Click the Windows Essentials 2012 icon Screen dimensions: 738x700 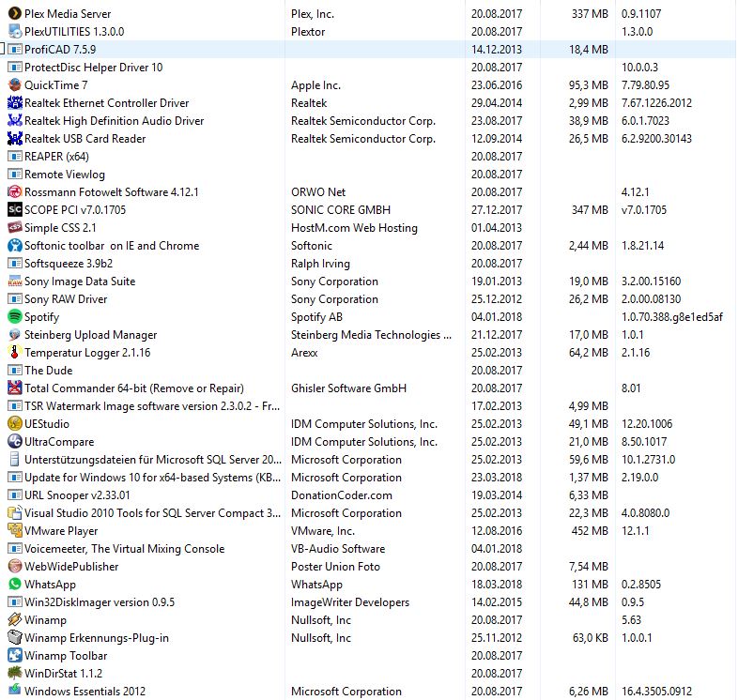point(15,691)
